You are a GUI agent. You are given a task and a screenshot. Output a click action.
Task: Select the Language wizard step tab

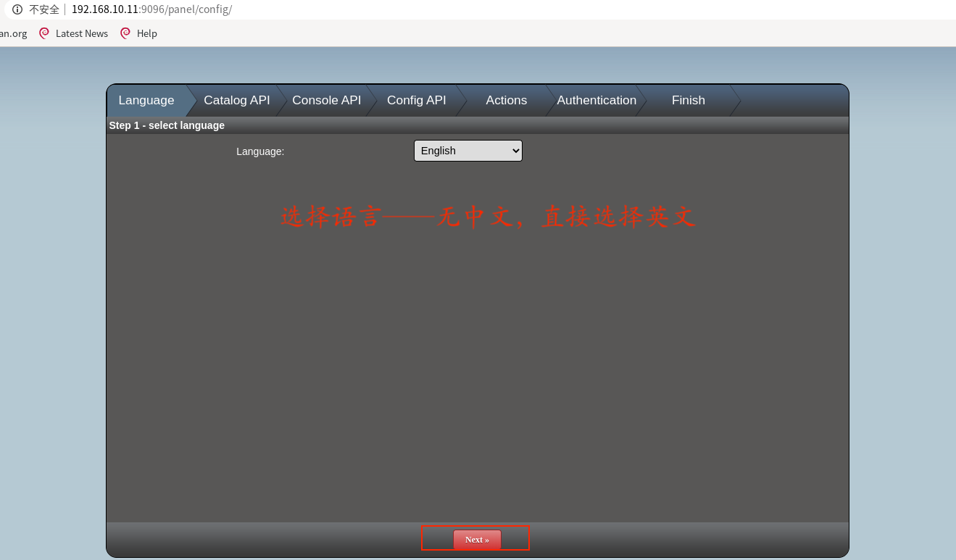(146, 101)
